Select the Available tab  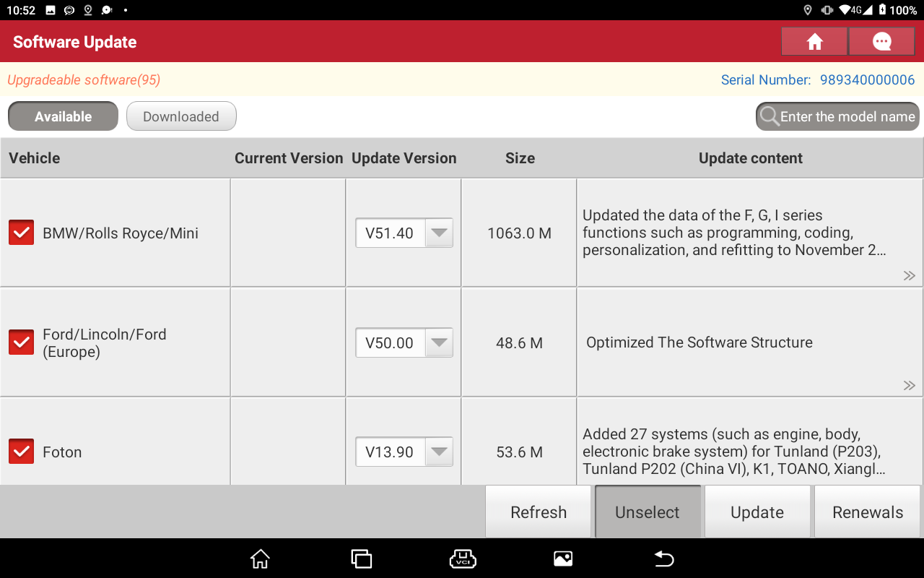[x=63, y=116]
